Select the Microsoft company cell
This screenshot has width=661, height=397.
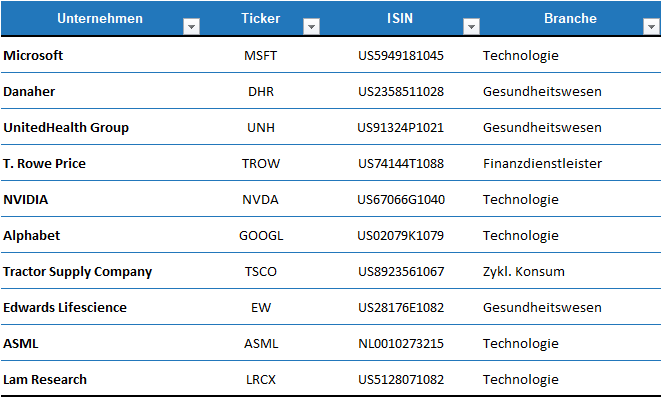point(100,55)
